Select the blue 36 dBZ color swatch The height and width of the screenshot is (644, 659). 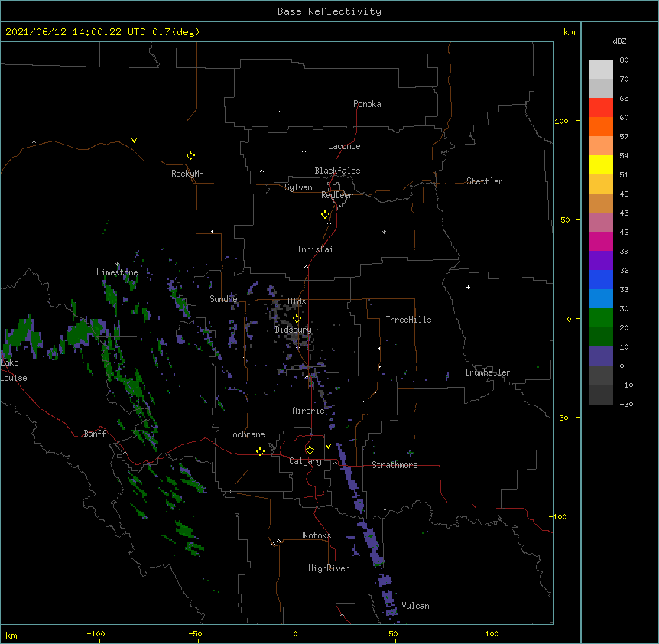(601, 279)
